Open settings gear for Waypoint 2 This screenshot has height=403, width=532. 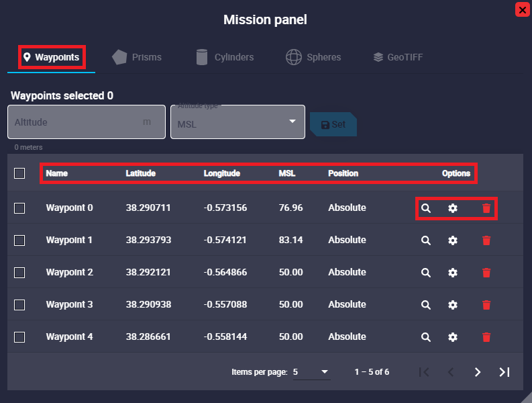[x=453, y=273]
